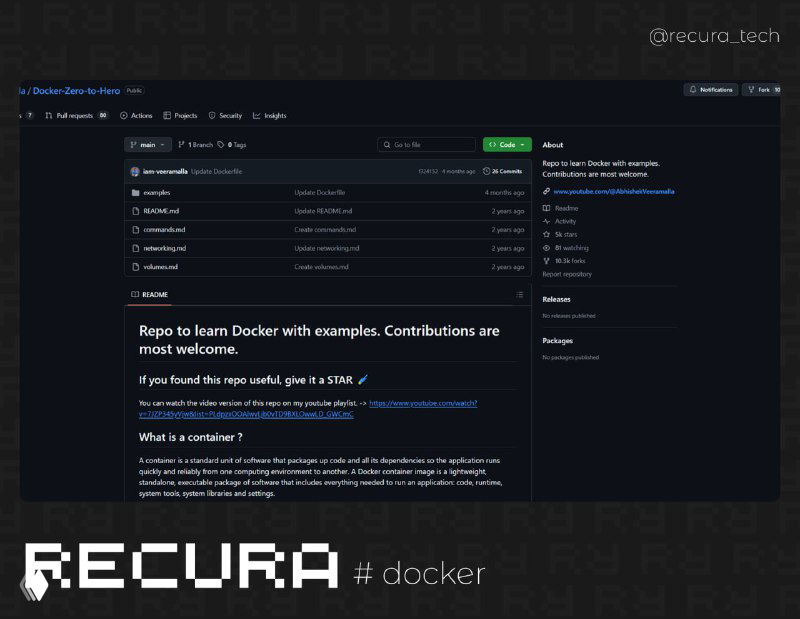
Task: Click the Activity pulse icon
Action: coord(546,221)
